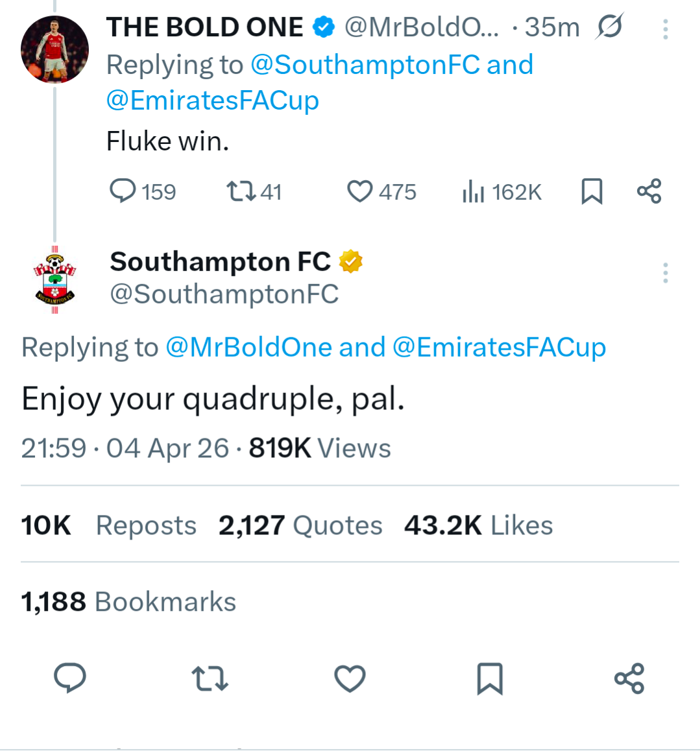This screenshot has height=751, width=700.
Task: Repost Southampton FC's quadruple tweet
Action: 210,678
